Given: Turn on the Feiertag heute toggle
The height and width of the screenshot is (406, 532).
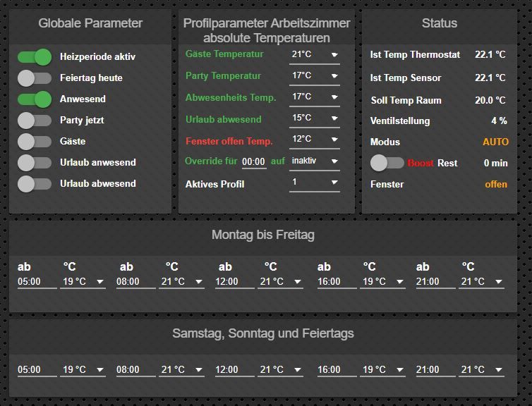Looking at the screenshot, I should point(35,78).
